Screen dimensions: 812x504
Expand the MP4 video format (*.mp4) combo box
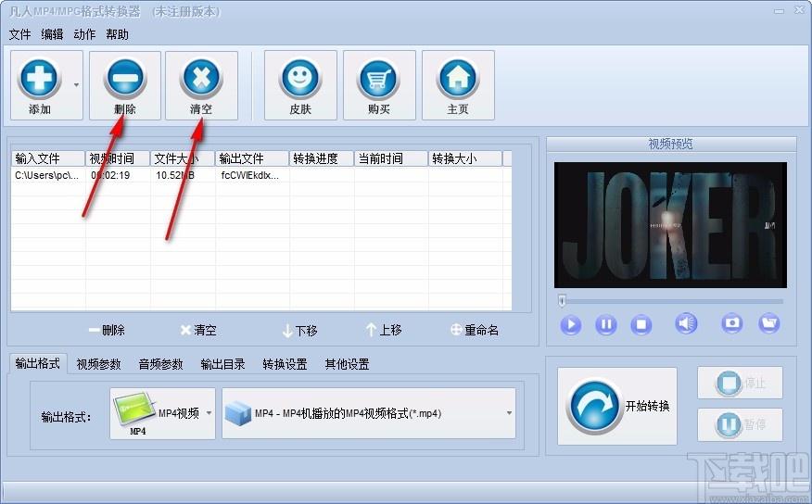[369, 413]
